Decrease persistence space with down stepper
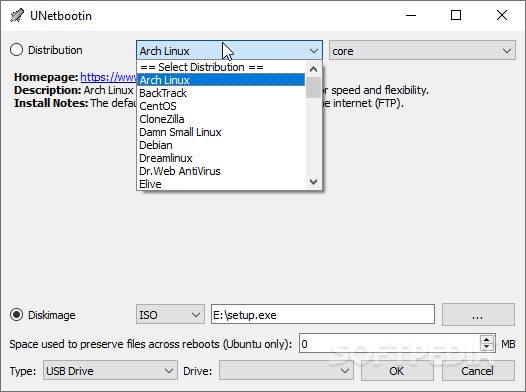 (x=487, y=348)
